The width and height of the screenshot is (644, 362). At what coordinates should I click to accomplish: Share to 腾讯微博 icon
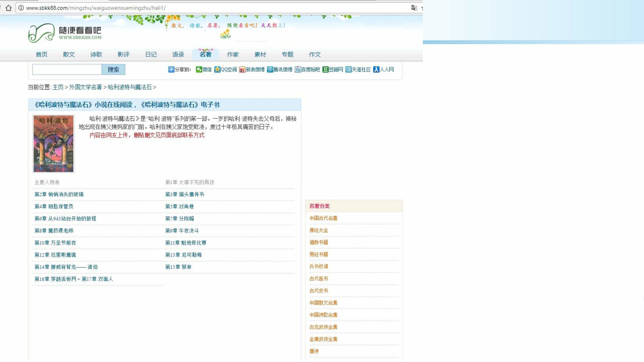[270, 70]
